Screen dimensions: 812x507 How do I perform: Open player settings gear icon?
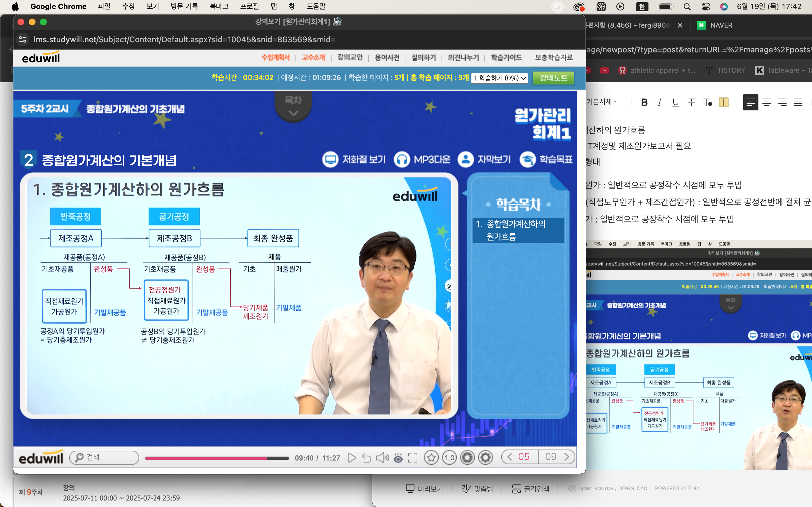486,458
